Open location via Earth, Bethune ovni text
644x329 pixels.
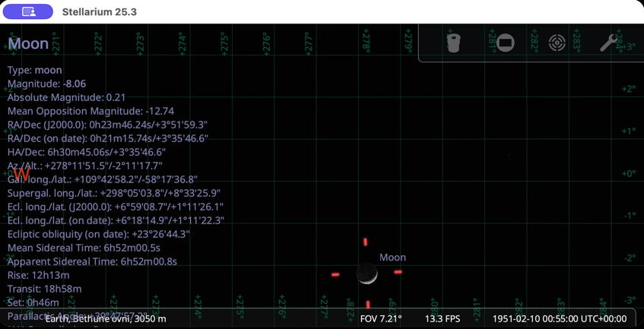click(x=105, y=318)
